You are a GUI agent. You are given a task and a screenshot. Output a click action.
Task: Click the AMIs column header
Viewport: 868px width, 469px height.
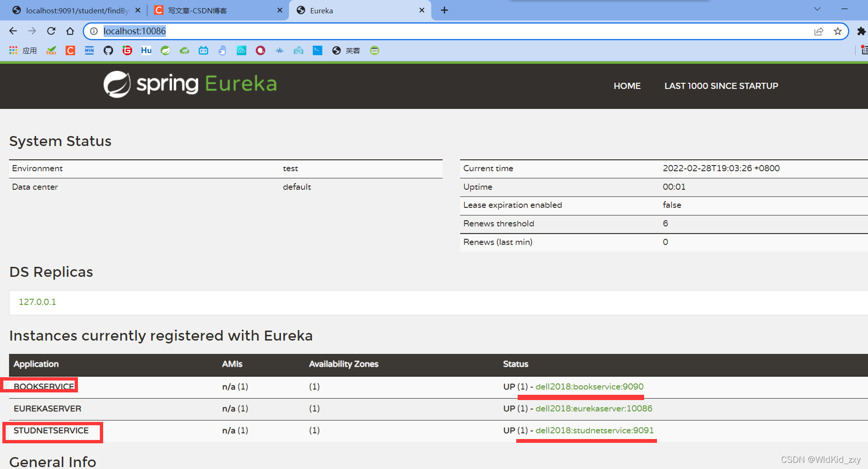[x=232, y=364]
